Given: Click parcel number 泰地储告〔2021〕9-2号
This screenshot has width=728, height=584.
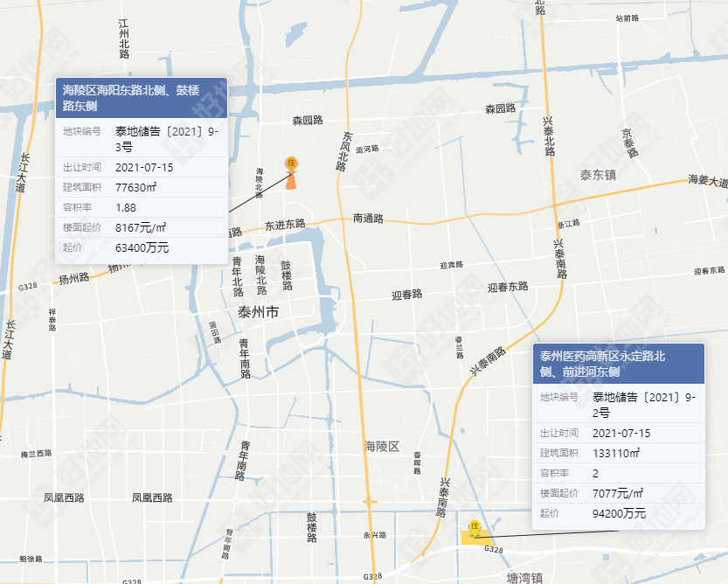Looking at the screenshot, I should point(646,405).
